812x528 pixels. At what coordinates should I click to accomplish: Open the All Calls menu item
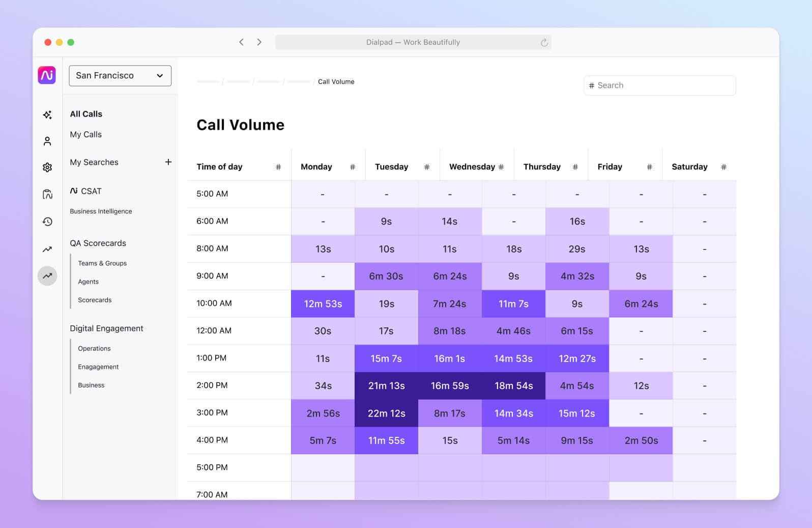pos(86,114)
